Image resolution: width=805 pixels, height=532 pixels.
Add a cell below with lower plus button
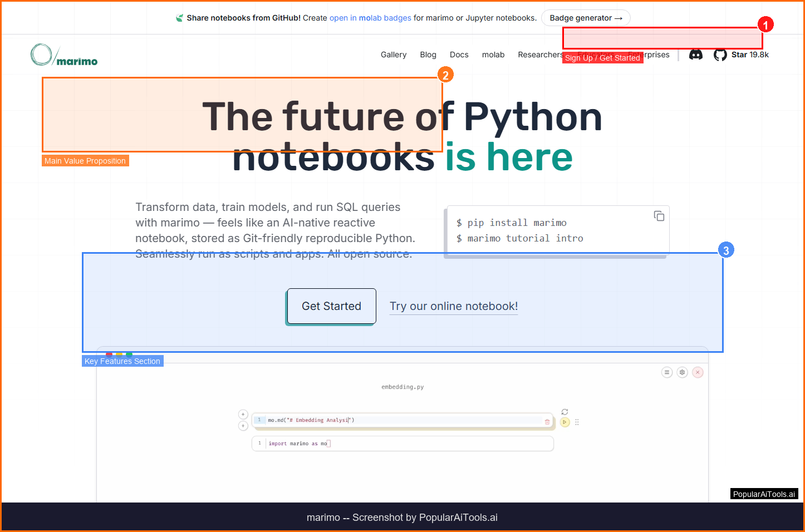(x=243, y=426)
